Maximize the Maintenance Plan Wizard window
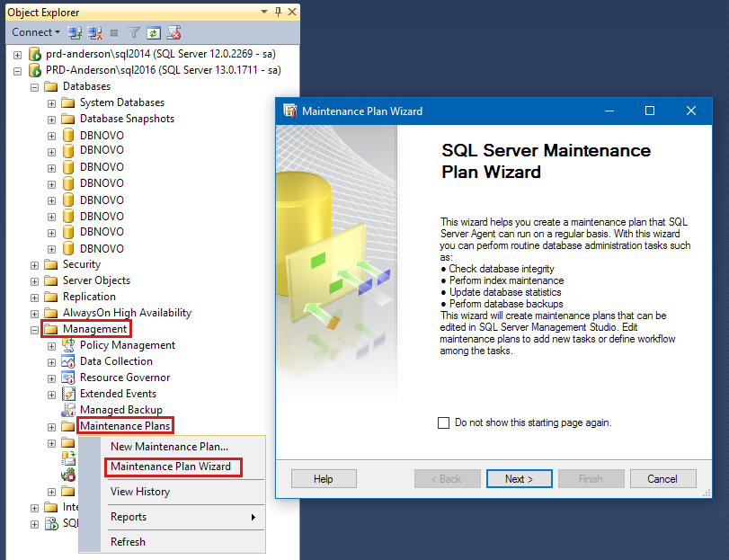The image size is (729, 560). tap(650, 111)
